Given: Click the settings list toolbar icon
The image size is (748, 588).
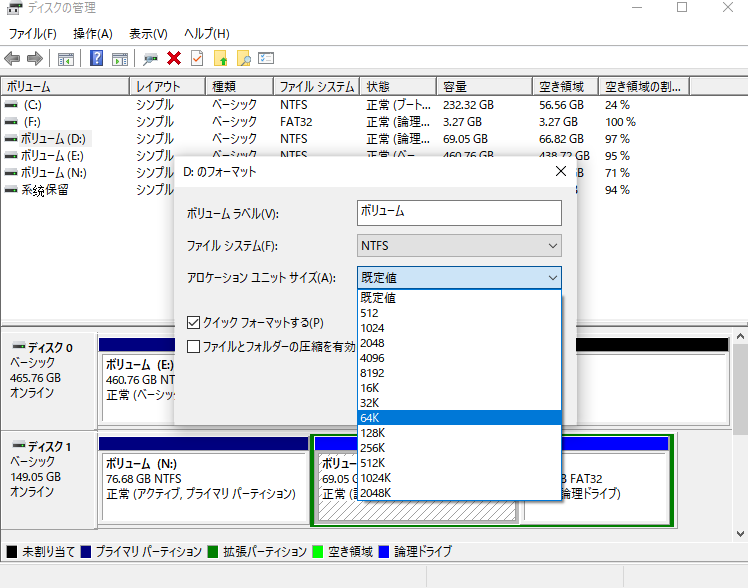Looking at the screenshot, I should tap(266, 58).
